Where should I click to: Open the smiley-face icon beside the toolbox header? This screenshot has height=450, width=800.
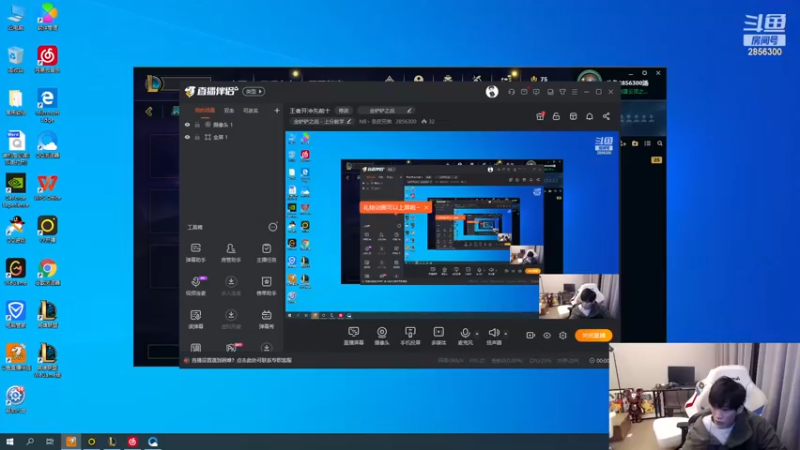273,227
